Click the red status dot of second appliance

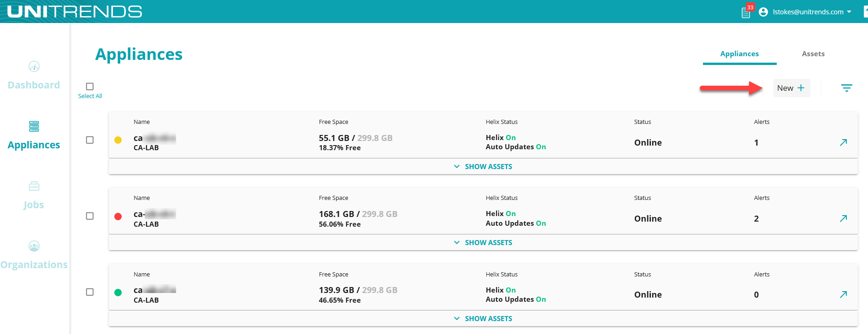pos(118,217)
